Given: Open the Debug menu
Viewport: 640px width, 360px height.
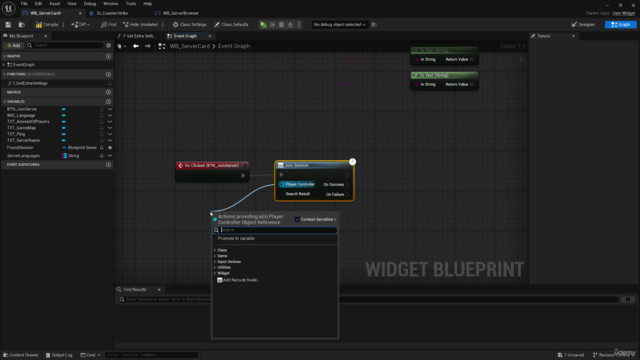Looking at the screenshot, I should pos(89,4).
